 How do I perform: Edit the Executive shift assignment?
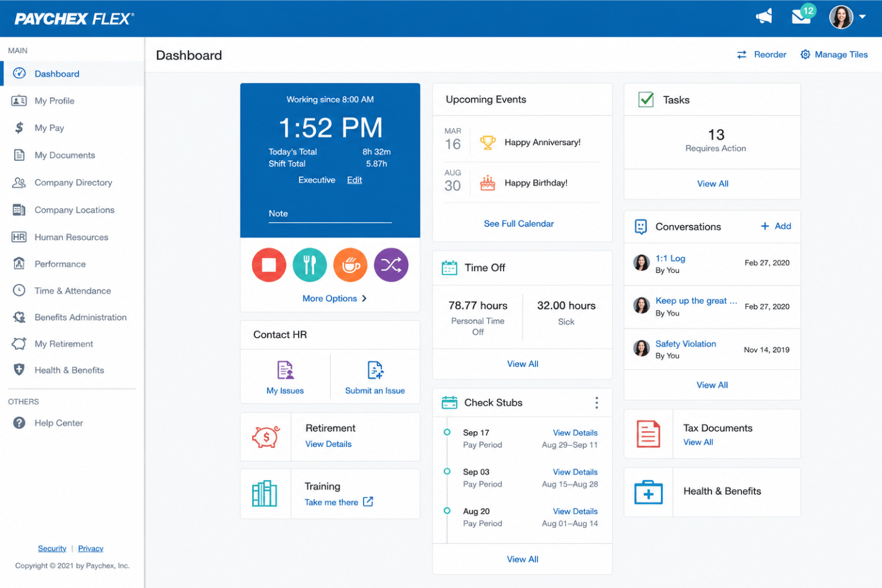click(355, 180)
